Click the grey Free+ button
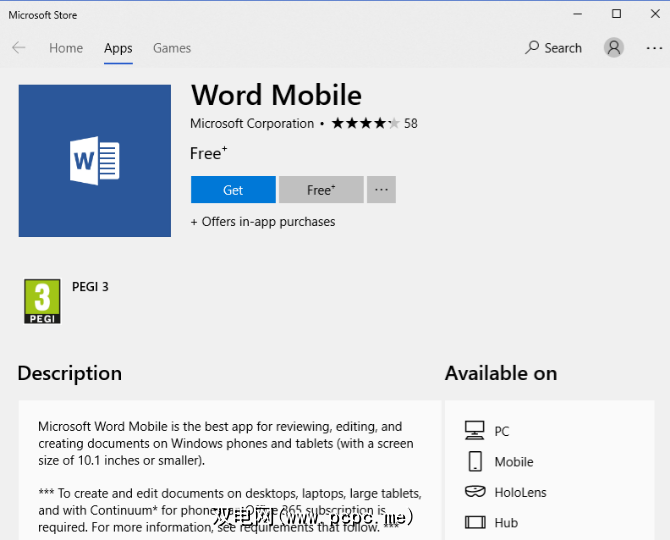 (321, 189)
